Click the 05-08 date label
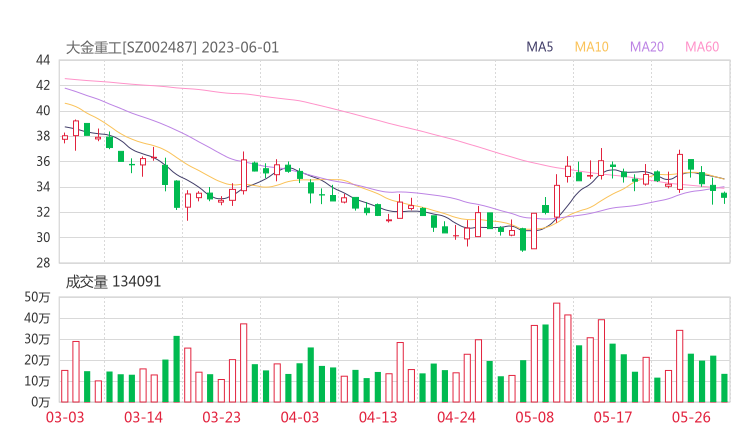 535,417
